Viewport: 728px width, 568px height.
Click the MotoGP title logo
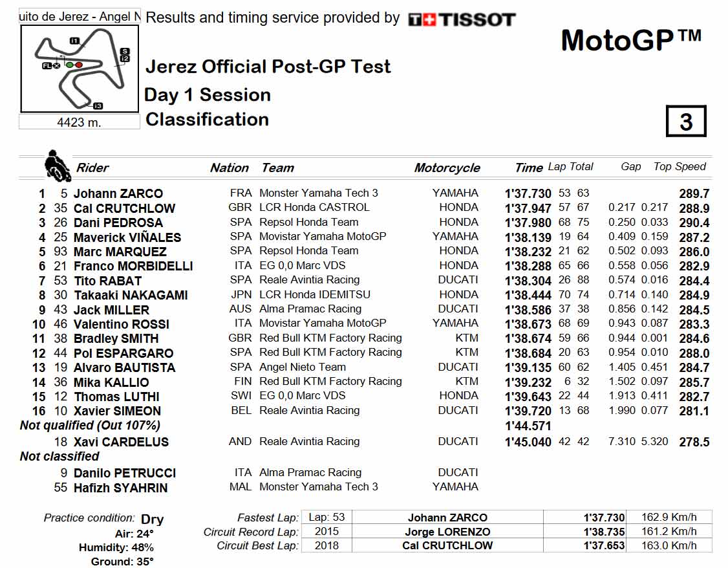point(631,40)
